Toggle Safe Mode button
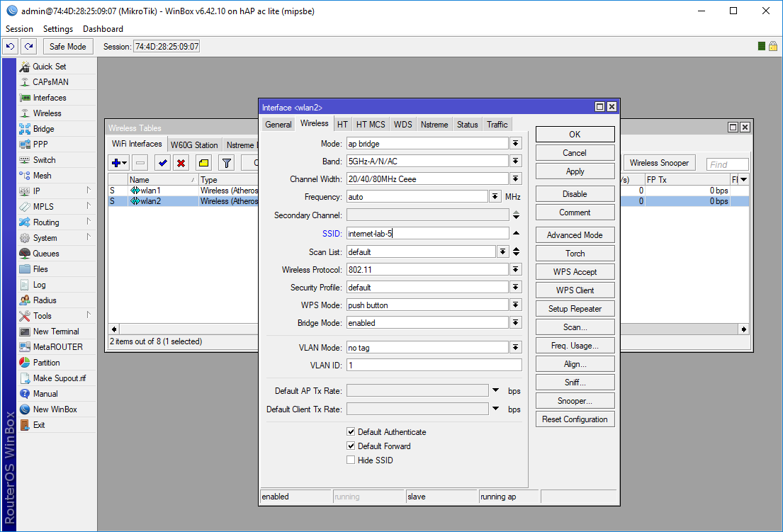The image size is (783, 532). coord(67,47)
